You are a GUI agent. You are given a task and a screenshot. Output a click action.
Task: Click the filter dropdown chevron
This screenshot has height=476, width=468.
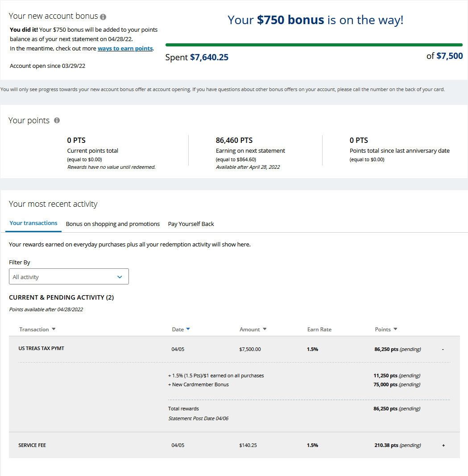click(120, 277)
